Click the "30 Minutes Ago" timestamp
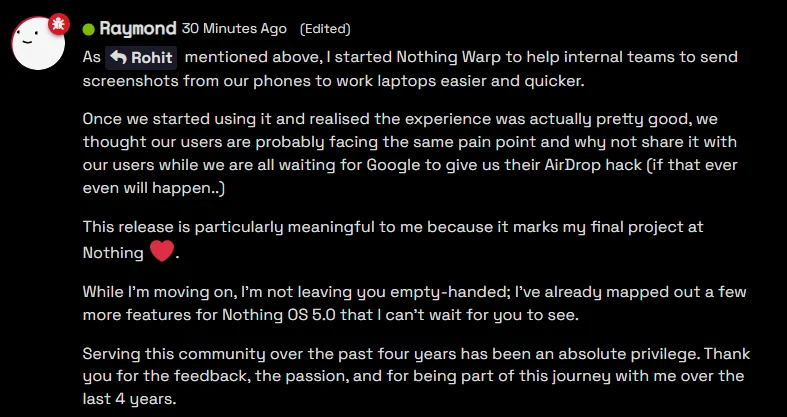 tap(235, 29)
